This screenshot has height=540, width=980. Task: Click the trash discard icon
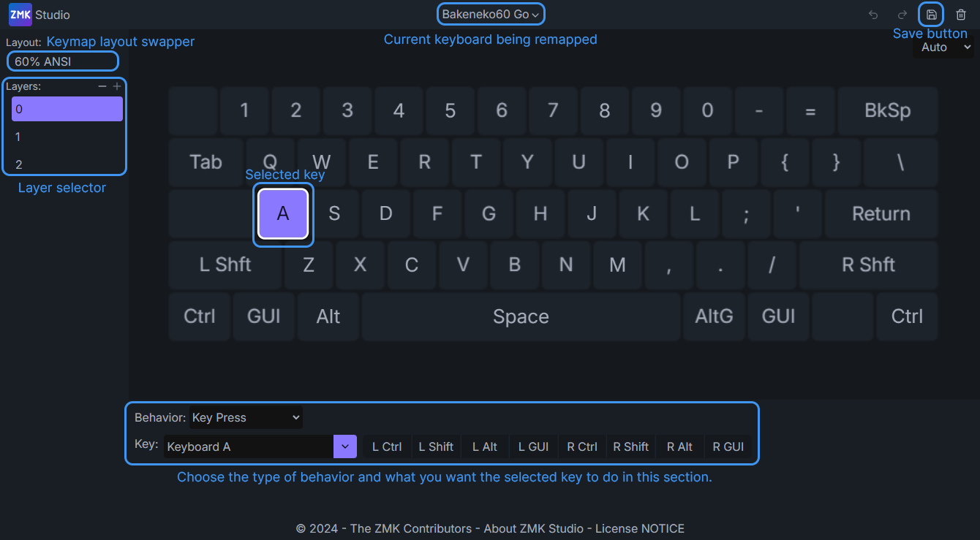[x=961, y=15]
